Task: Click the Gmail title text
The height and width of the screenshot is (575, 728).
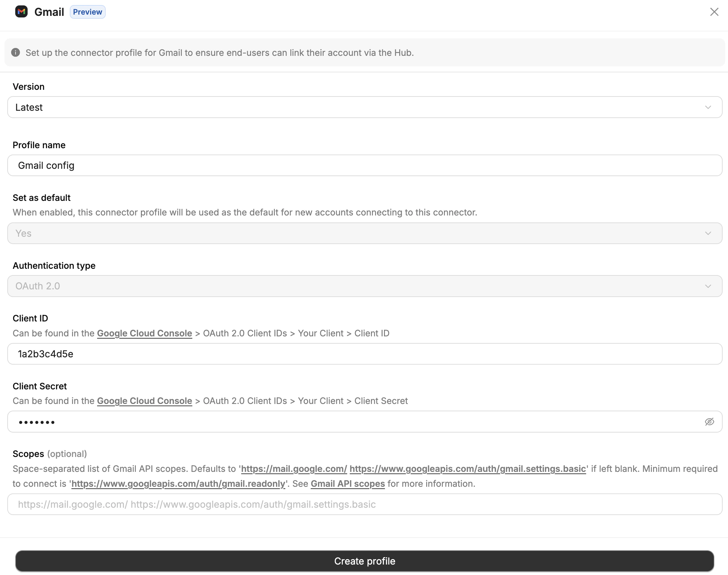Action: [x=49, y=12]
